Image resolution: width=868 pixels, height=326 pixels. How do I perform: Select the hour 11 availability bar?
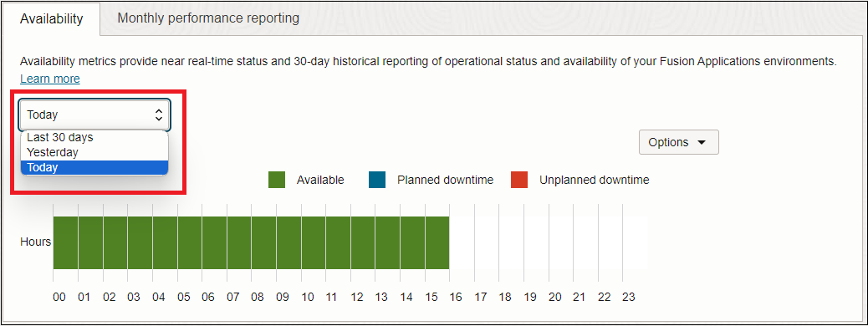pos(338,242)
